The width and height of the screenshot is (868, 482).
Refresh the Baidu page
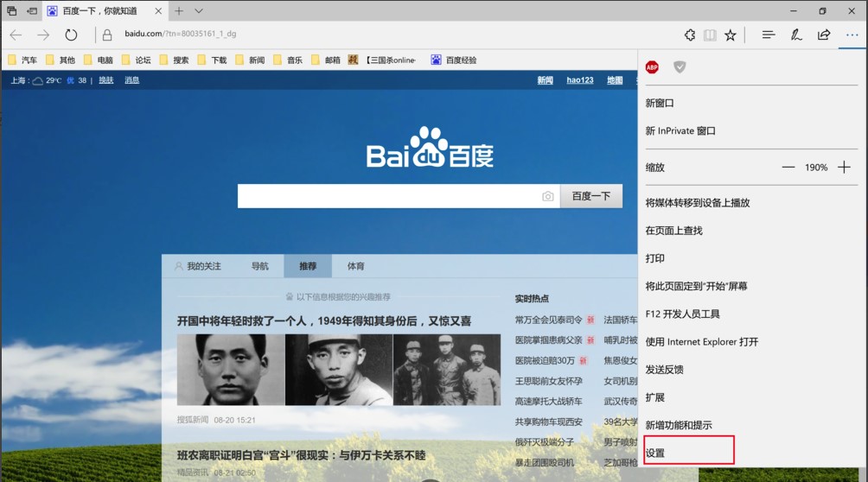pos(71,35)
